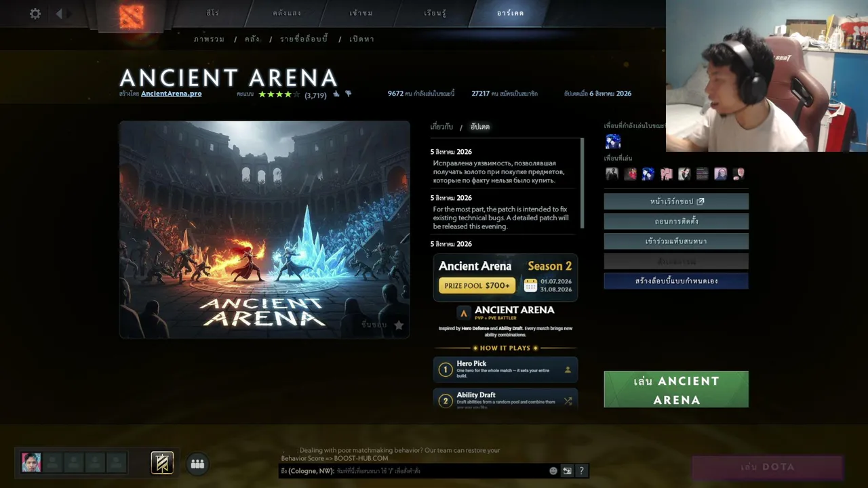The image size is (868, 488).
Task: Open the AncientArena.pro creator link
Action: tap(171, 94)
